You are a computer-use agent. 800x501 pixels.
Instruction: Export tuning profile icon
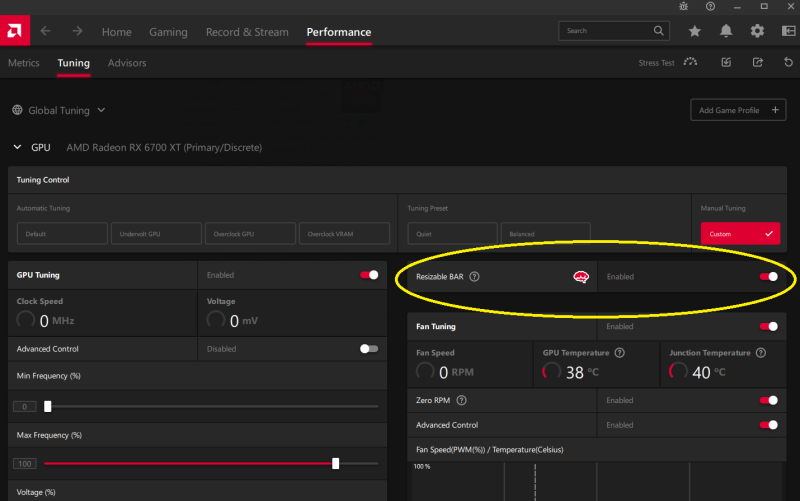758,62
